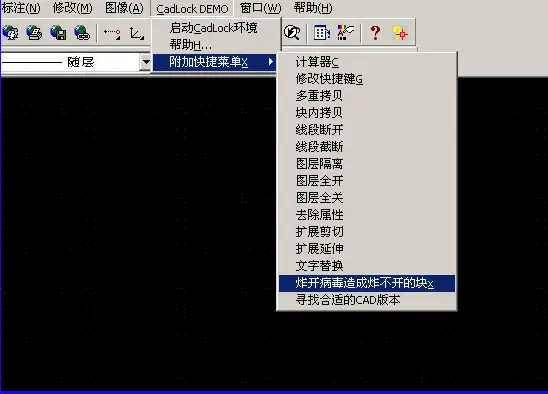Image resolution: width=548 pixels, height=394 pixels.
Task: Choose 图层全关 menu item
Action: 367,198
